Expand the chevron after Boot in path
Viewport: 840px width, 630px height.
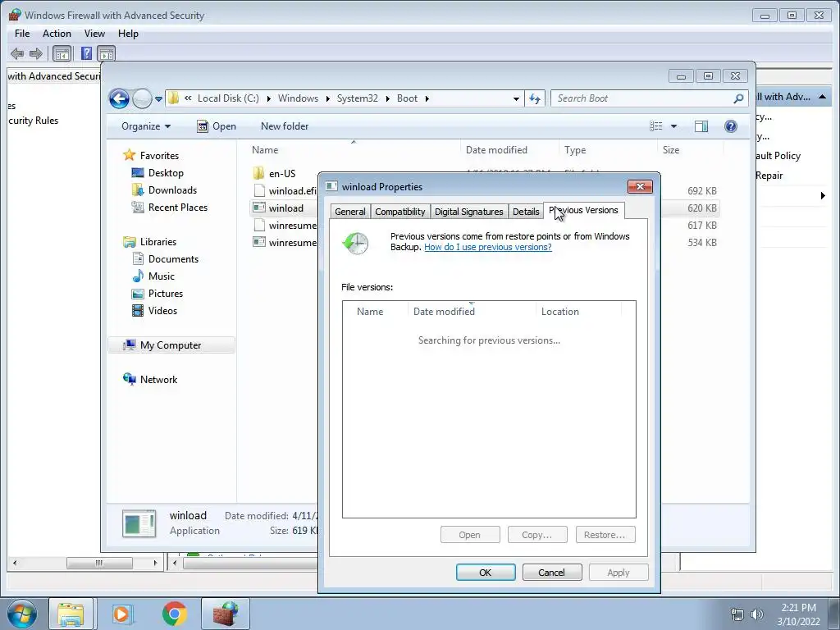[427, 98]
